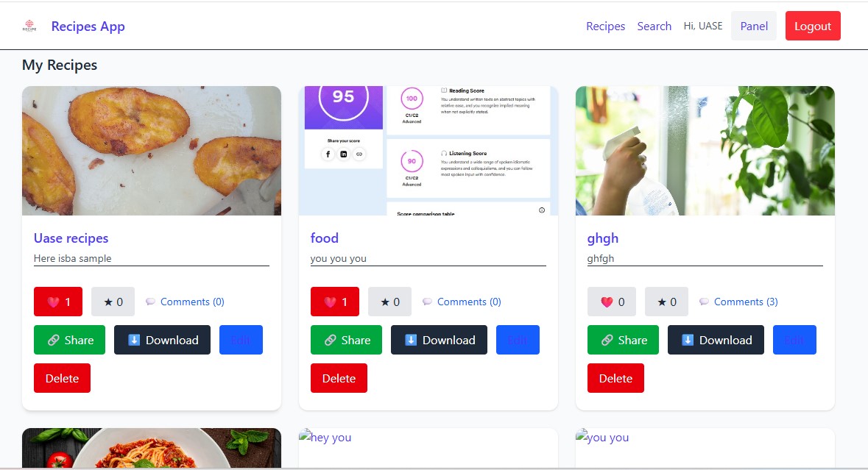This screenshot has width=868, height=470.
Task: Star the Uase recipes card
Action: [x=113, y=302]
